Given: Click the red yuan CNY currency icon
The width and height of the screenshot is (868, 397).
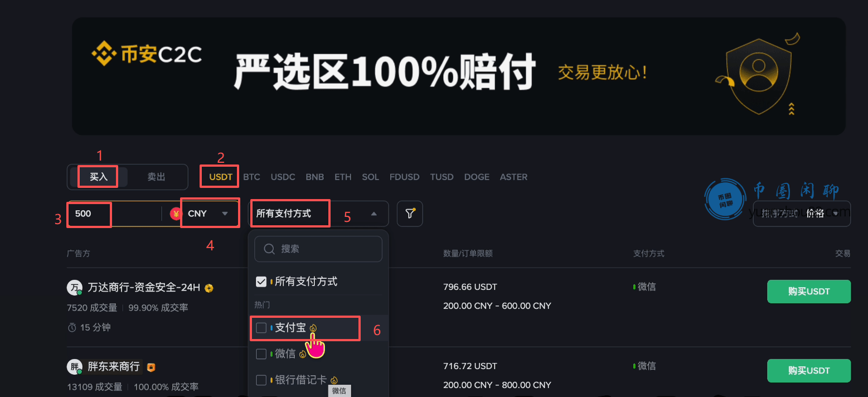Looking at the screenshot, I should pos(176,214).
